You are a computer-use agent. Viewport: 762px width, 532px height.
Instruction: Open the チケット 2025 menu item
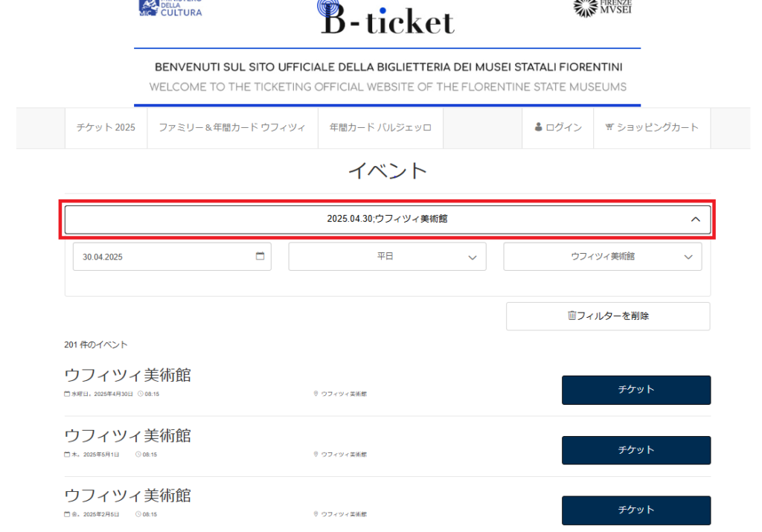(106, 128)
